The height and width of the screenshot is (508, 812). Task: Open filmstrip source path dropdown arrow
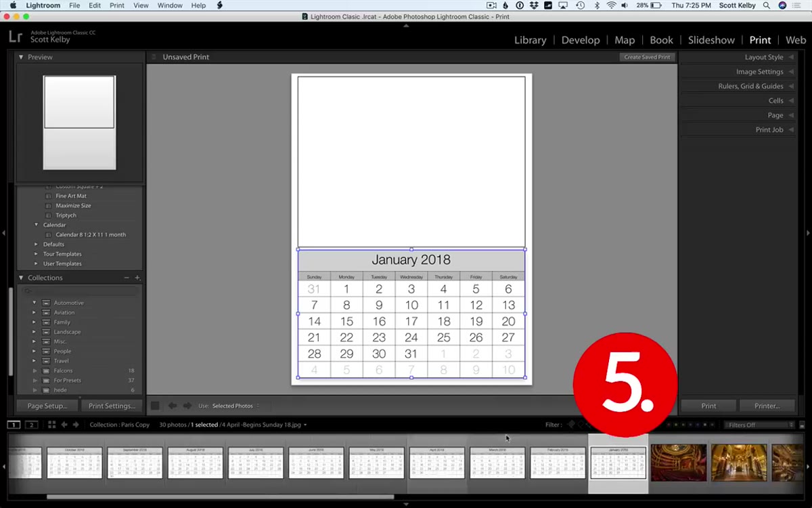(305, 425)
